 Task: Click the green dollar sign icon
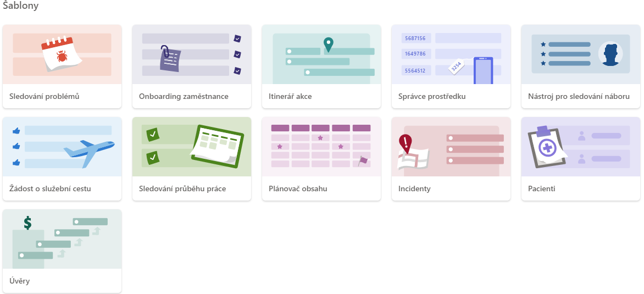click(x=27, y=223)
